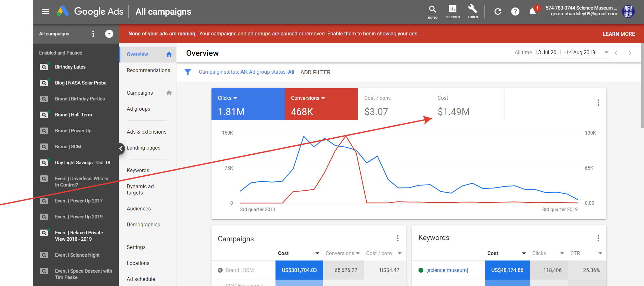The width and height of the screenshot is (644, 286).
Task: Click the Go To search icon
Action: [433, 12]
